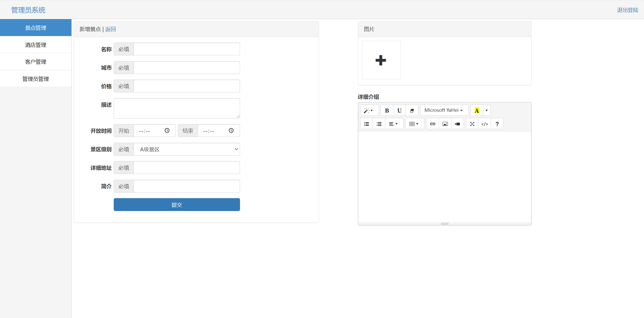644x318 pixels.
Task: Insert an unordered bullet list
Action: (367, 124)
